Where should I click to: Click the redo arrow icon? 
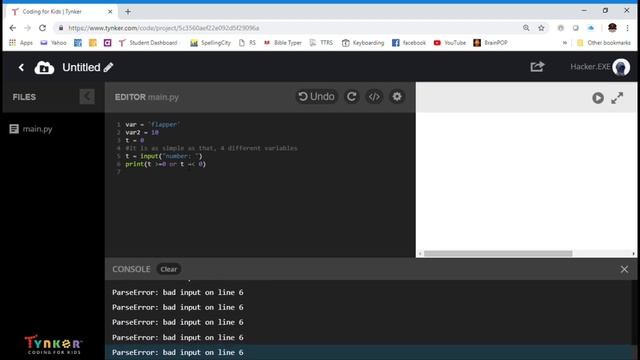pyautogui.click(x=351, y=97)
